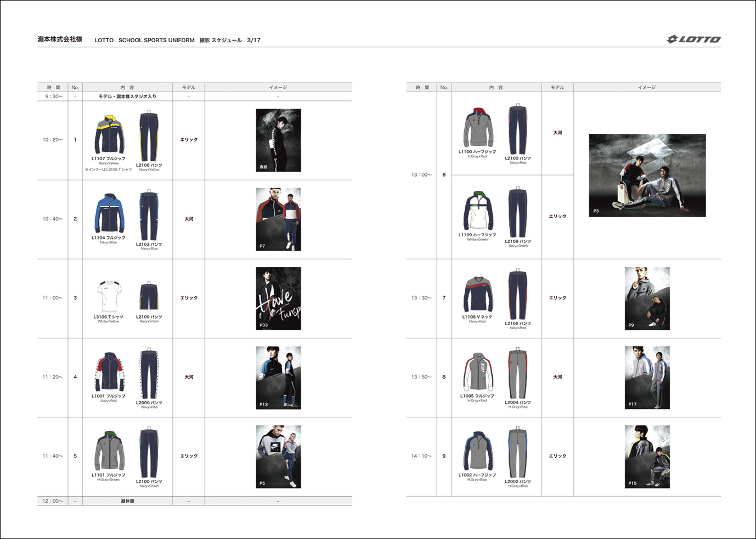Select the 'L1108 Vネック' label
Viewport: 756px width, 539px height.
point(477,317)
